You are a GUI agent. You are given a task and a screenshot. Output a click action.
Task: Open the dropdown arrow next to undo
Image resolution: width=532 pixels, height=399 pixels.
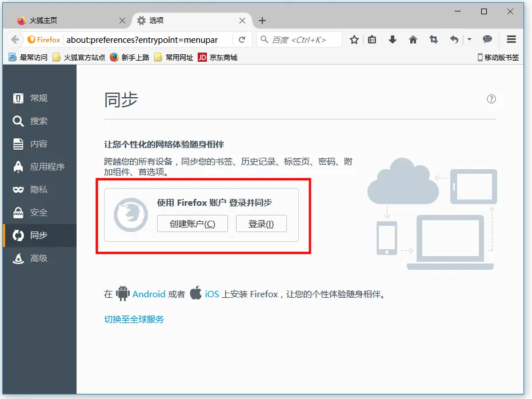tap(470, 39)
